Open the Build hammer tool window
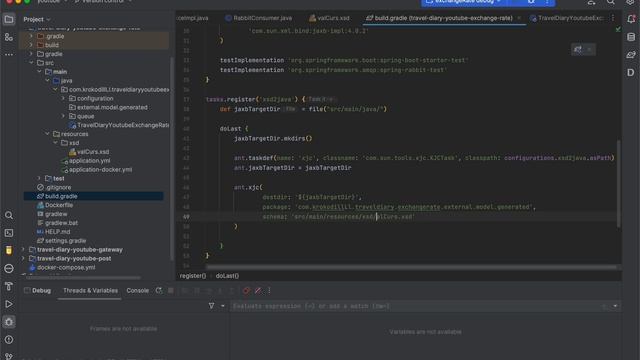 (x=9, y=287)
